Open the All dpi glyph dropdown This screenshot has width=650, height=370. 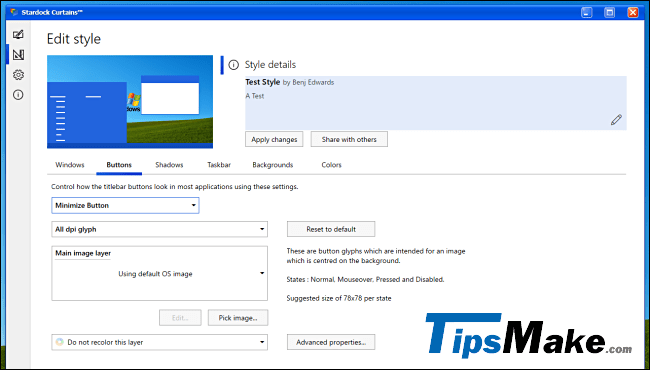pos(160,229)
